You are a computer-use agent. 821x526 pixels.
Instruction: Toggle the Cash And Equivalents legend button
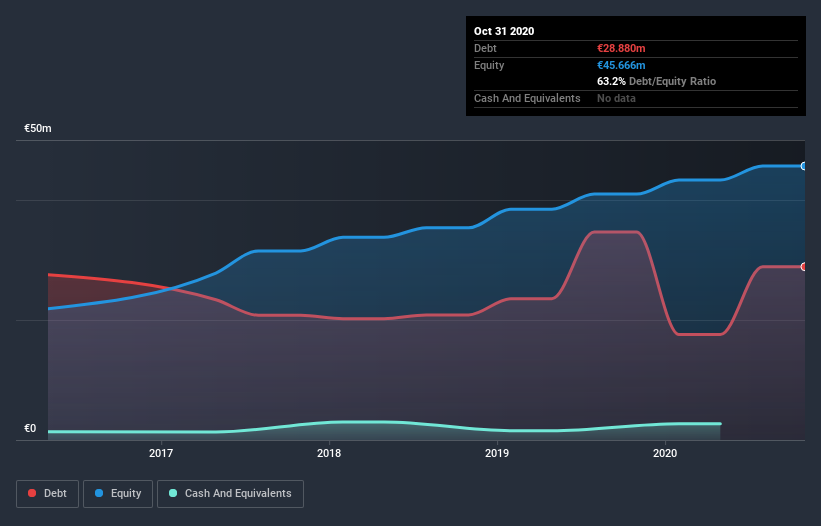coord(230,494)
